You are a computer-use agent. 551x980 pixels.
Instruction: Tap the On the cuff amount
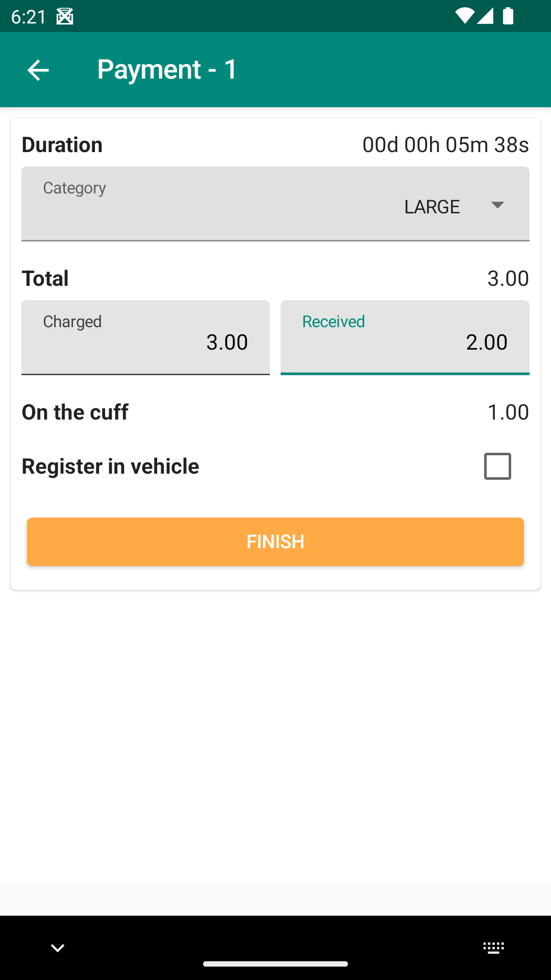[x=508, y=412]
